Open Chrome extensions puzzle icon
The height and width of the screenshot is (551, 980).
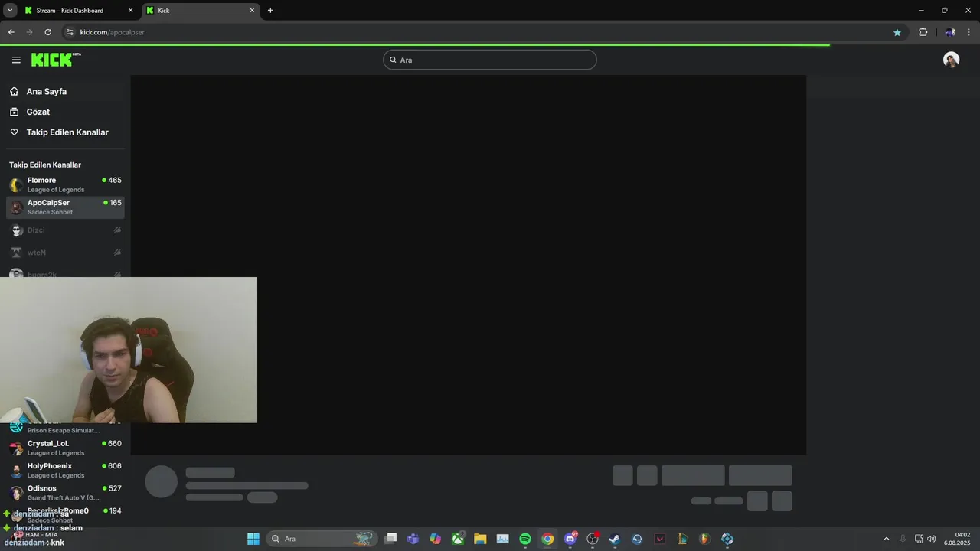click(x=923, y=32)
